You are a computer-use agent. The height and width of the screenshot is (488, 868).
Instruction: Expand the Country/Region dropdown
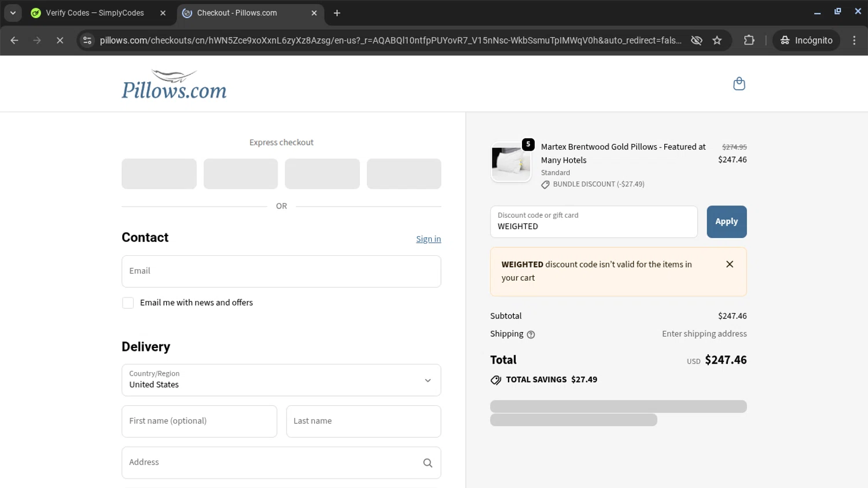pos(281,380)
